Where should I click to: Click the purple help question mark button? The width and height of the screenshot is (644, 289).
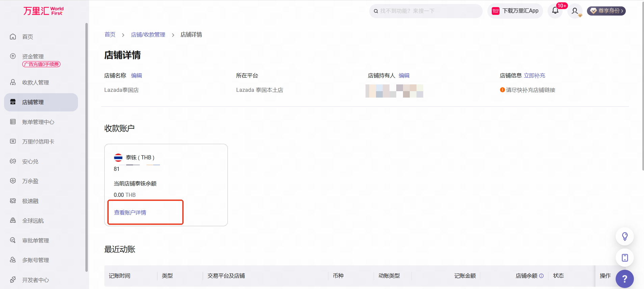click(624, 279)
